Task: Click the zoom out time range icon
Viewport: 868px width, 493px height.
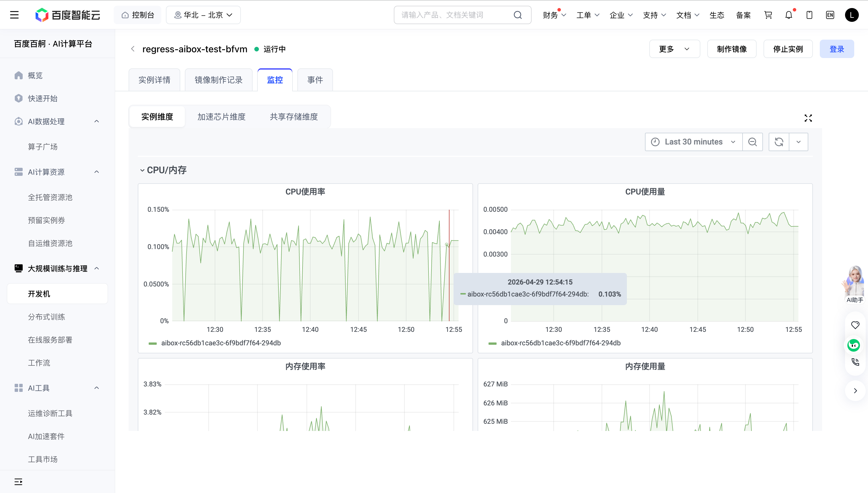Action: click(x=752, y=142)
